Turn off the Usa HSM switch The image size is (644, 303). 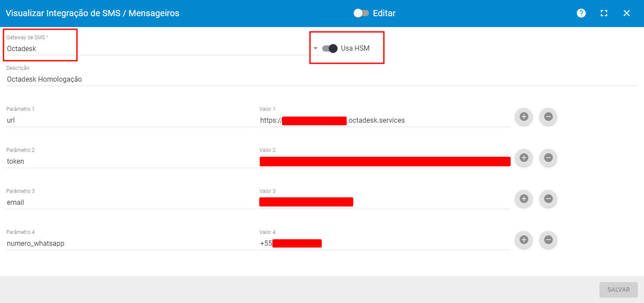point(330,48)
